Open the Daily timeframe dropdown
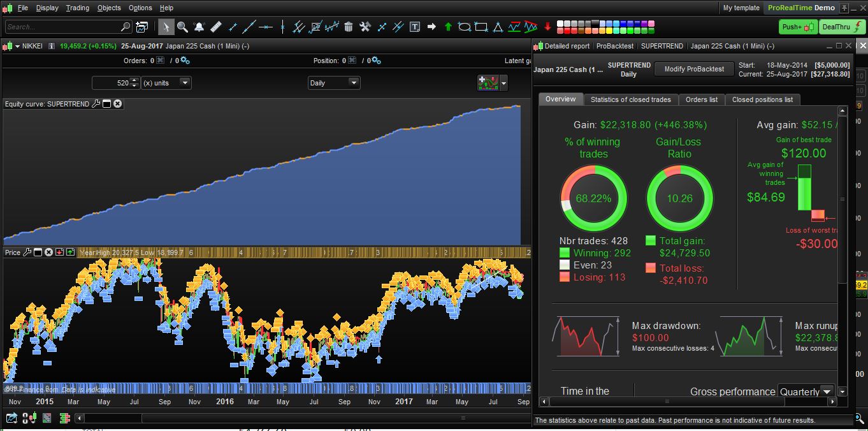The image size is (868, 431). [x=334, y=83]
